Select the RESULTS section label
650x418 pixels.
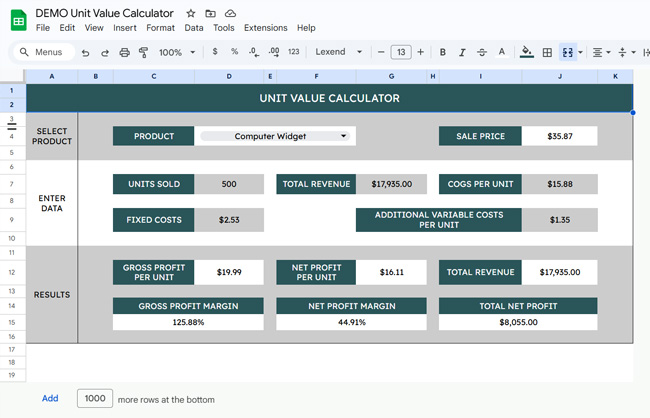coord(52,295)
